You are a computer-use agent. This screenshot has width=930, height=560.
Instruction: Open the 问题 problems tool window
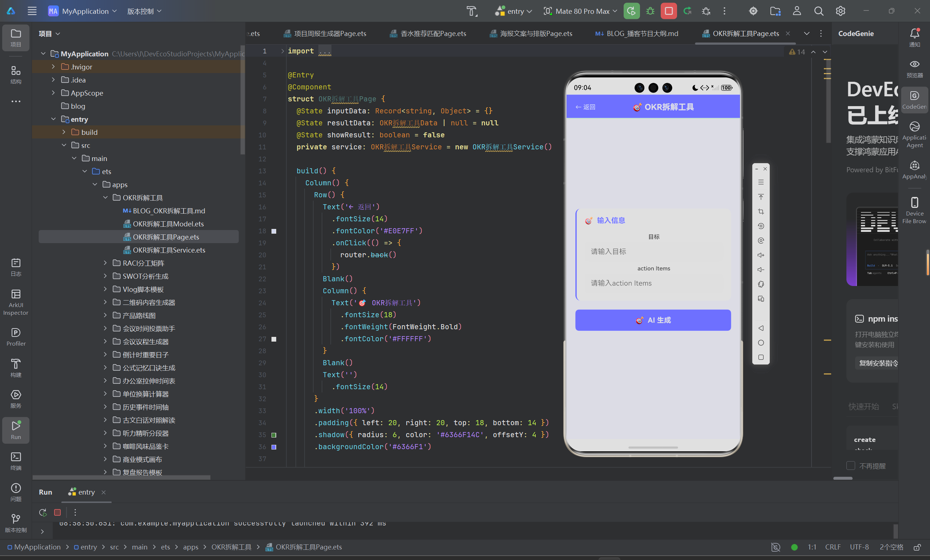tap(16, 492)
